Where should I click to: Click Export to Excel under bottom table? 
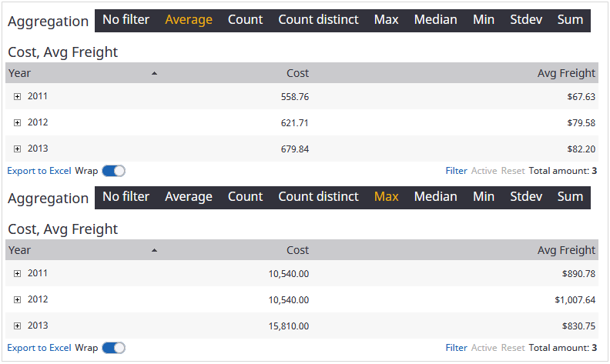point(39,348)
